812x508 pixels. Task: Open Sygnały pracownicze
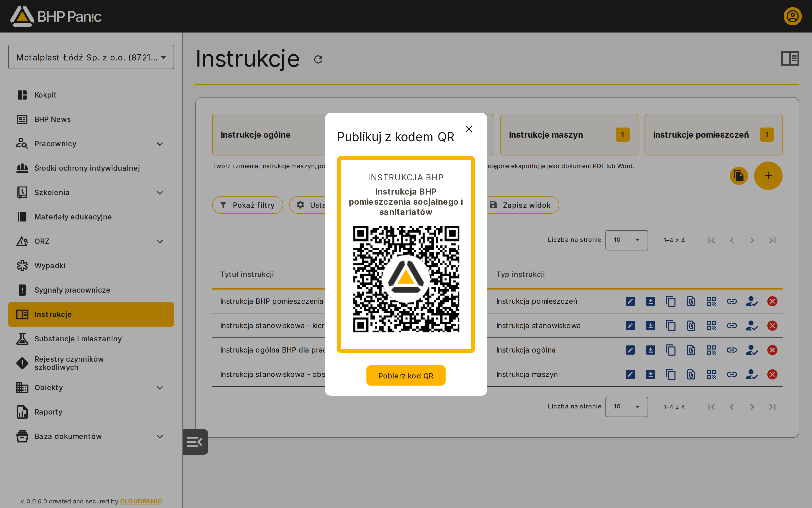[x=91, y=290]
